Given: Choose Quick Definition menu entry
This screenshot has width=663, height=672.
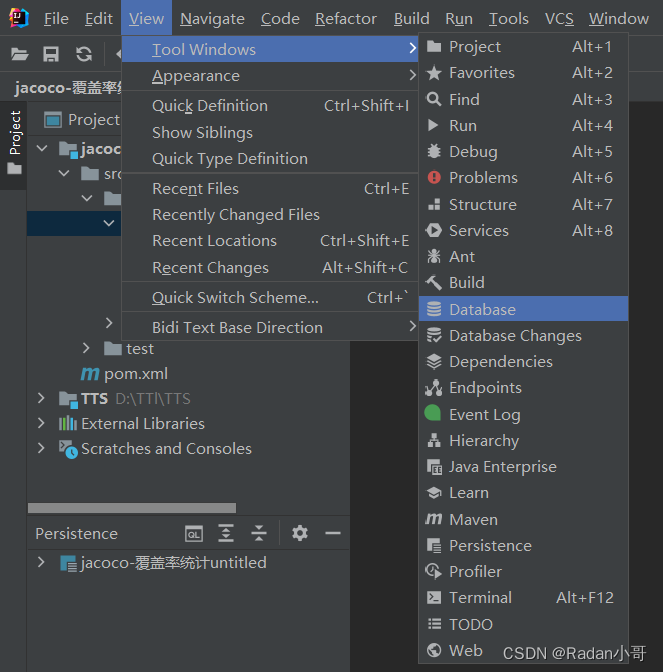Looking at the screenshot, I should pos(270,105).
